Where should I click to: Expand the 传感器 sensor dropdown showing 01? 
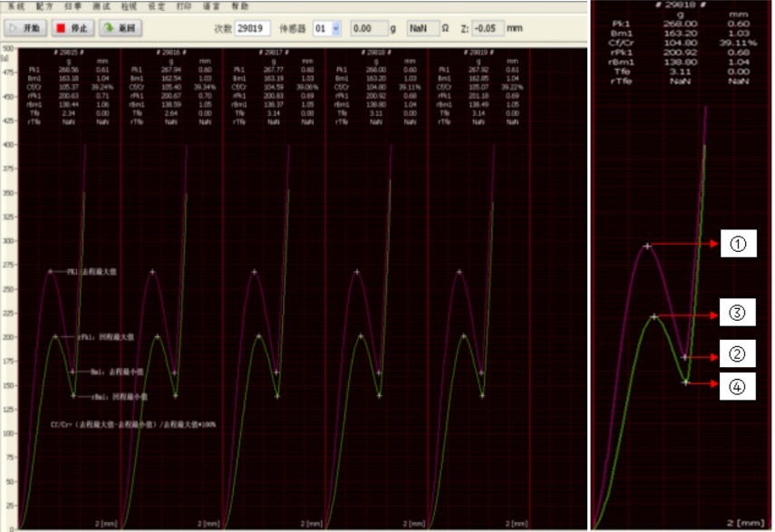pyautogui.click(x=335, y=28)
